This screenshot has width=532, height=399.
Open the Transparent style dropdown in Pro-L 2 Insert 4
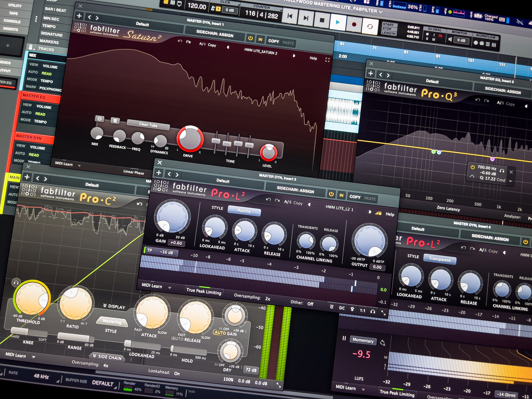440,259
